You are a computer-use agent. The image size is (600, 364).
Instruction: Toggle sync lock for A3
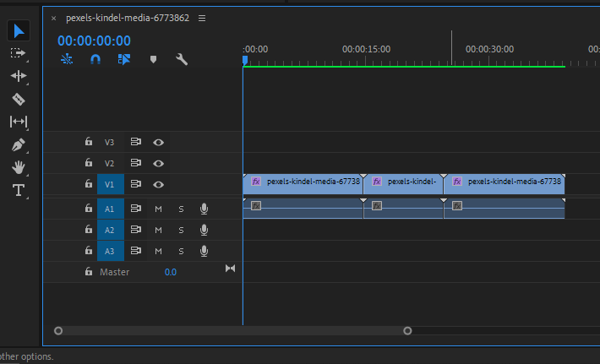click(x=136, y=251)
